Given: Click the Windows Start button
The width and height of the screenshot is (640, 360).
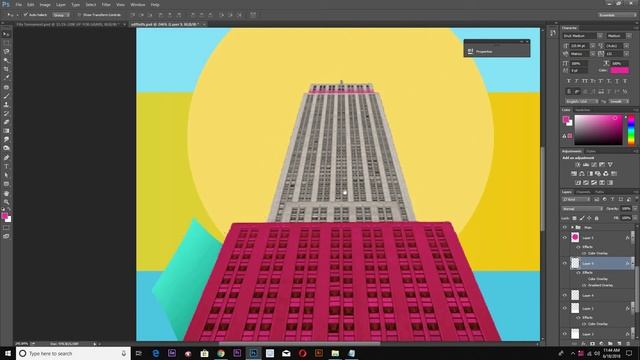Looking at the screenshot, I should tap(8, 353).
